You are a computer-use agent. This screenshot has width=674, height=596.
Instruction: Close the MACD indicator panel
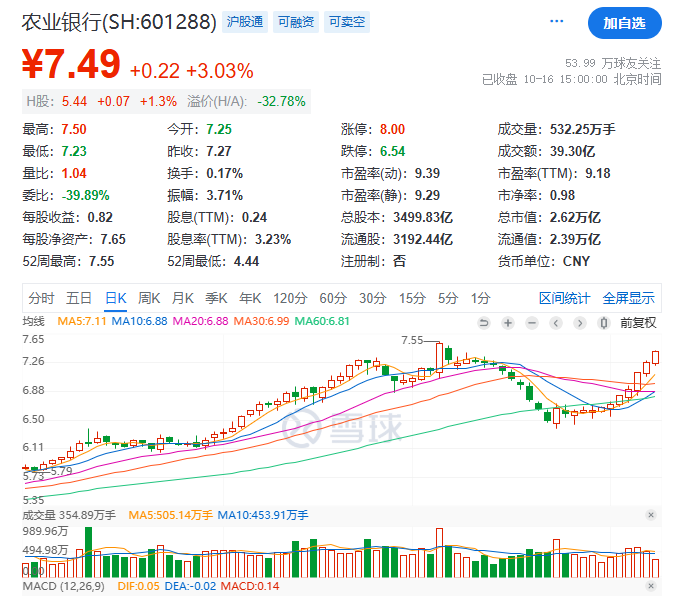(651, 586)
